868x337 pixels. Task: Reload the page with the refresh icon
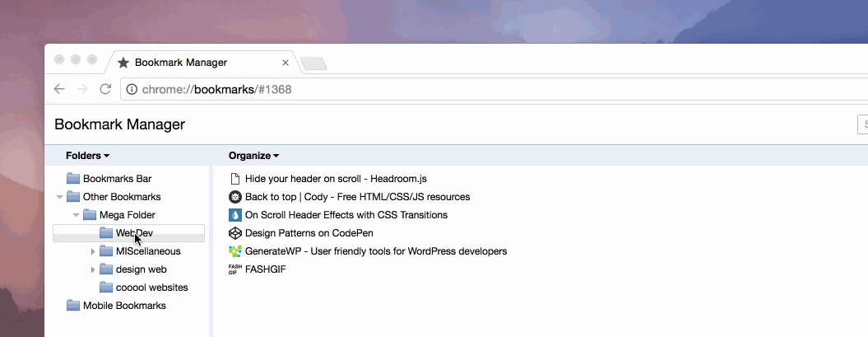point(105,89)
